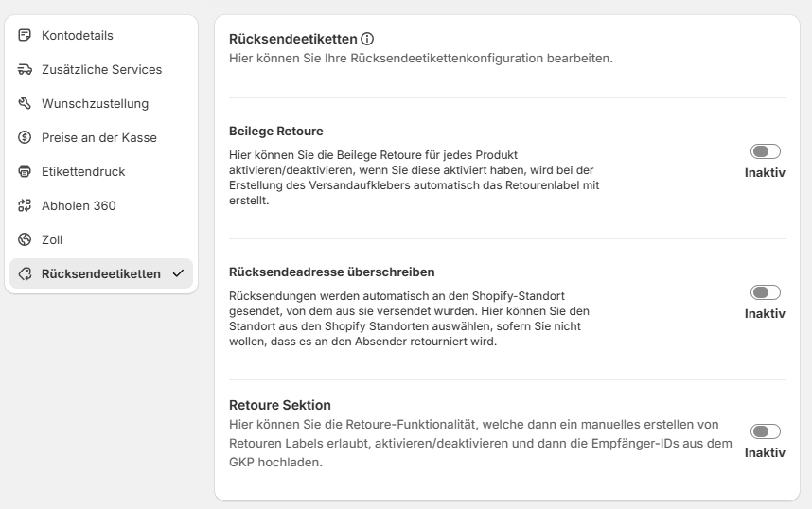The width and height of the screenshot is (812, 509).
Task: Click the globe icon next to Zoll
Action: click(x=25, y=239)
